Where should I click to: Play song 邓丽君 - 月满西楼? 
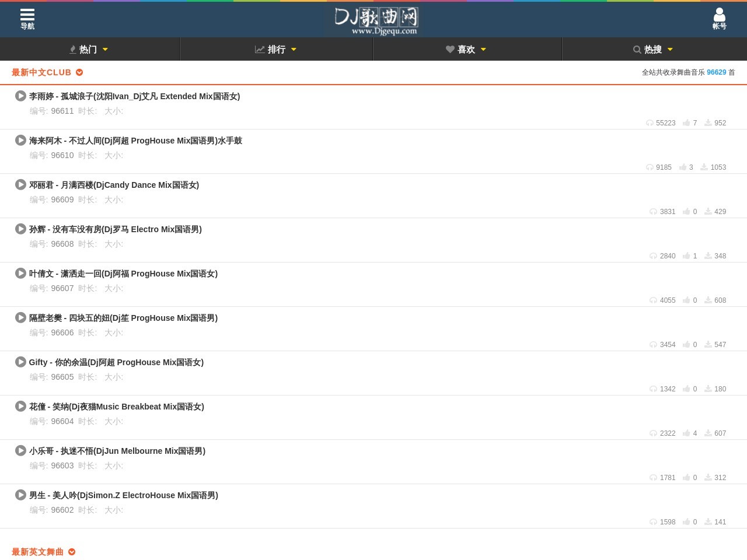20,184
